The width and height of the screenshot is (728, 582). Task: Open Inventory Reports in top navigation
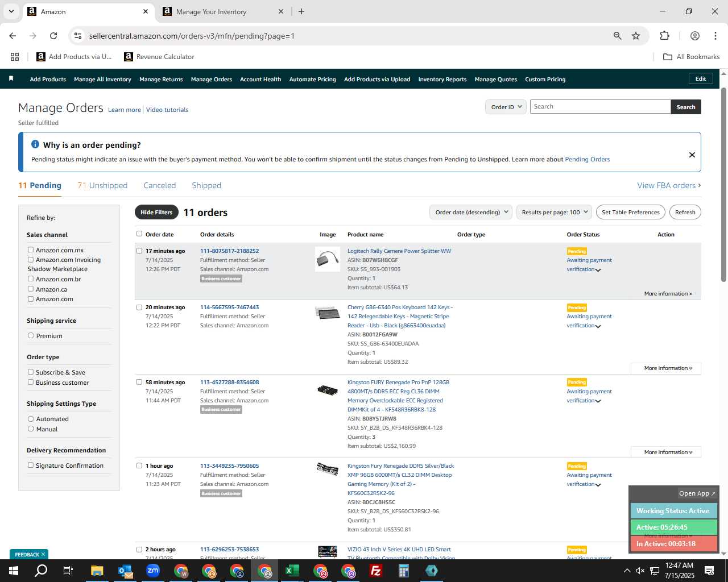(x=442, y=80)
